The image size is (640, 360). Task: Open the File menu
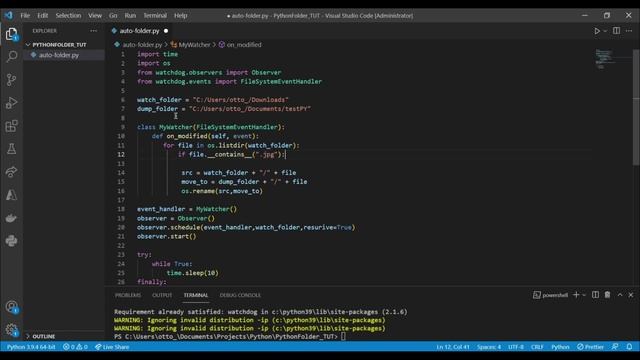(25, 16)
